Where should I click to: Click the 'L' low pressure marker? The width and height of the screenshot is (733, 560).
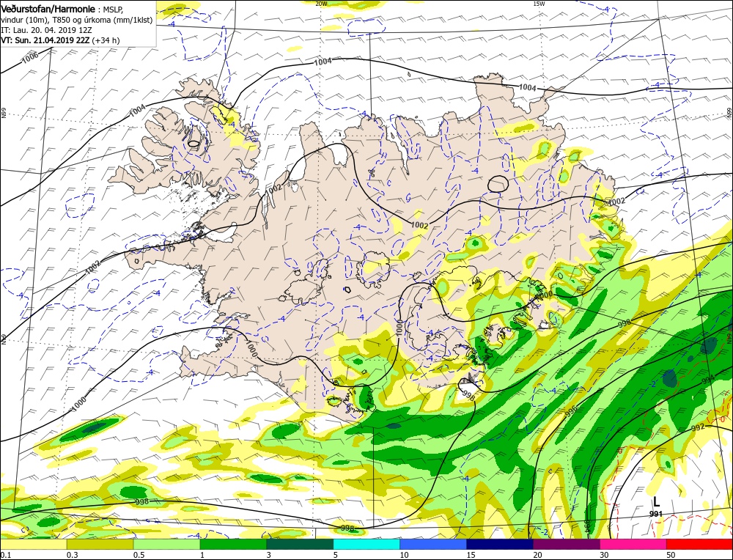656,502
